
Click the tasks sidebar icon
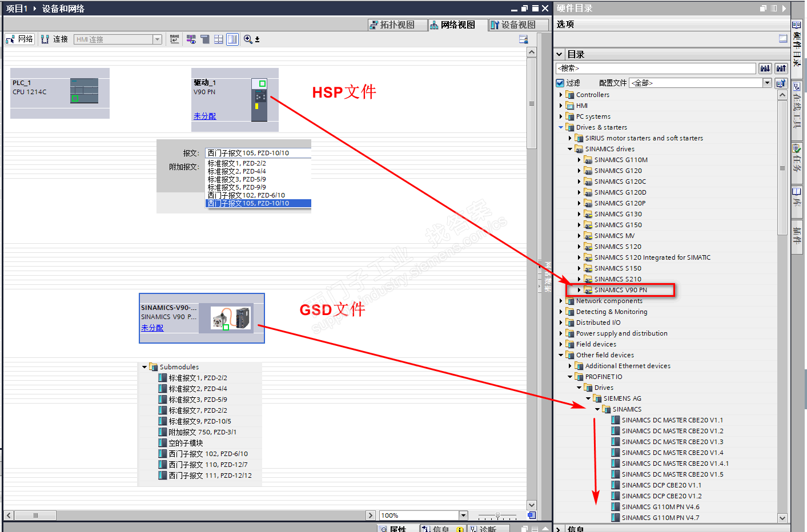(796, 149)
